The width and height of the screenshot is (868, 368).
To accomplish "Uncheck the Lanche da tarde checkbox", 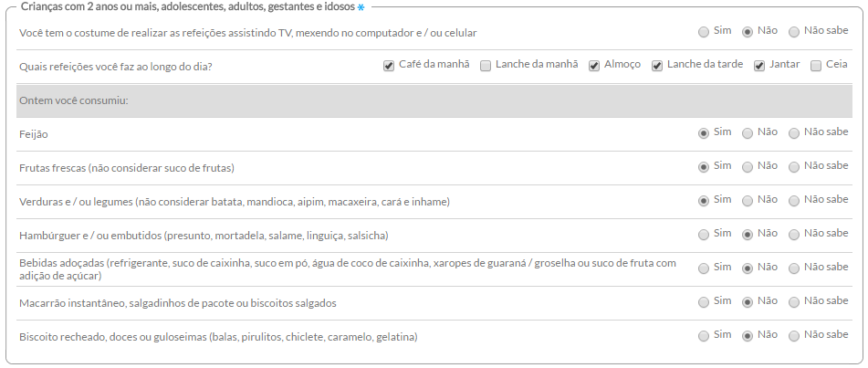I will (x=657, y=66).
